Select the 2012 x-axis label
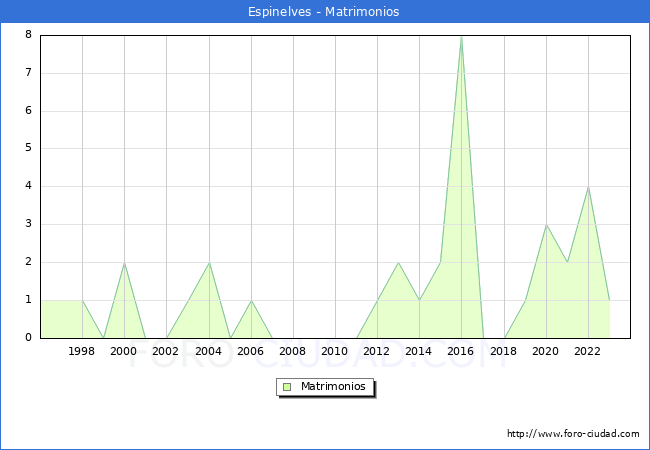 point(377,351)
